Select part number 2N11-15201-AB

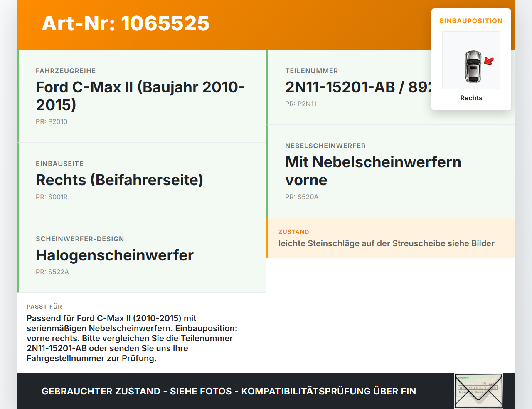click(x=358, y=87)
